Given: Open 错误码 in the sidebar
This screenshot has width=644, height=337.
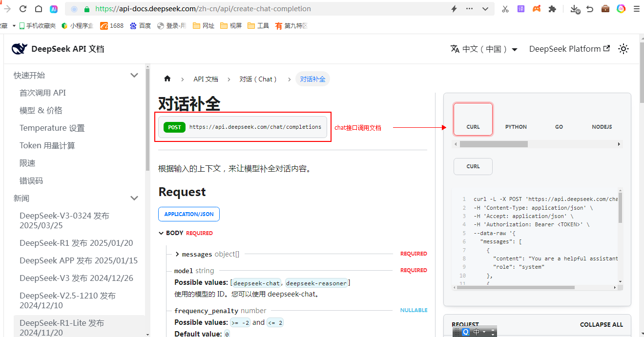Looking at the screenshot, I should (31, 180).
